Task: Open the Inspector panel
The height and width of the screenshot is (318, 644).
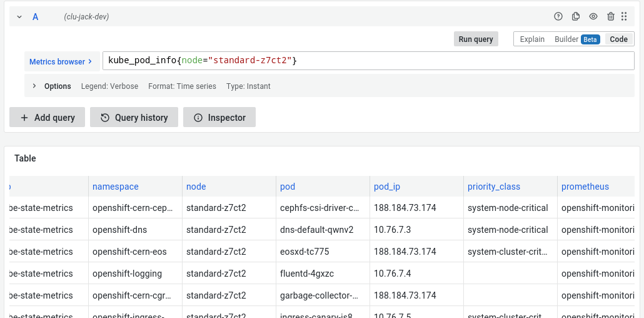Action: (x=219, y=117)
